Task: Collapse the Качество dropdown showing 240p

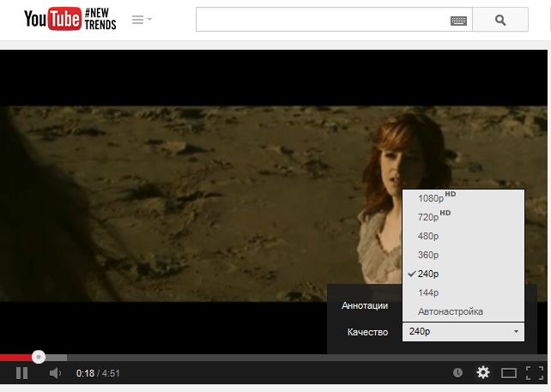Action: (463, 332)
